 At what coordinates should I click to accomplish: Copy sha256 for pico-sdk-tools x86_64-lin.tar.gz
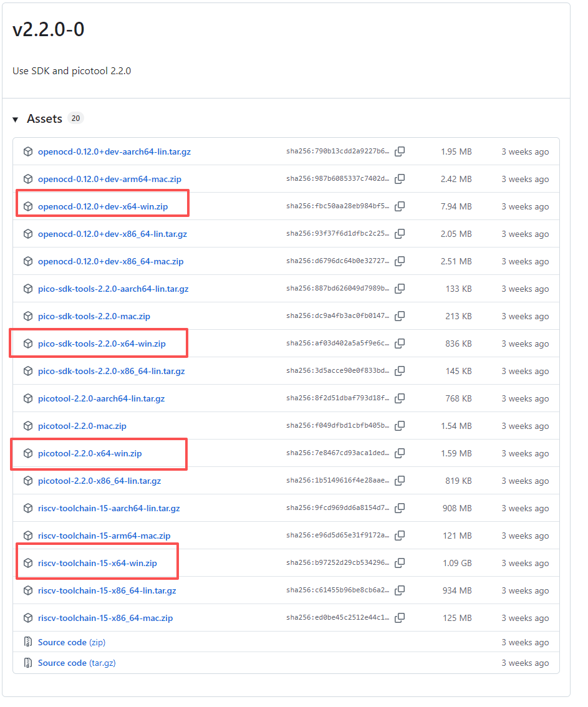pos(400,370)
